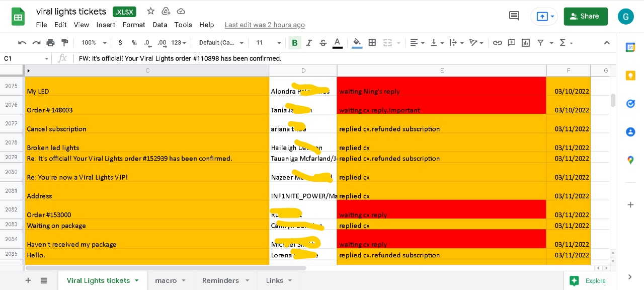Insert comment icon in toolbar

click(x=512, y=43)
